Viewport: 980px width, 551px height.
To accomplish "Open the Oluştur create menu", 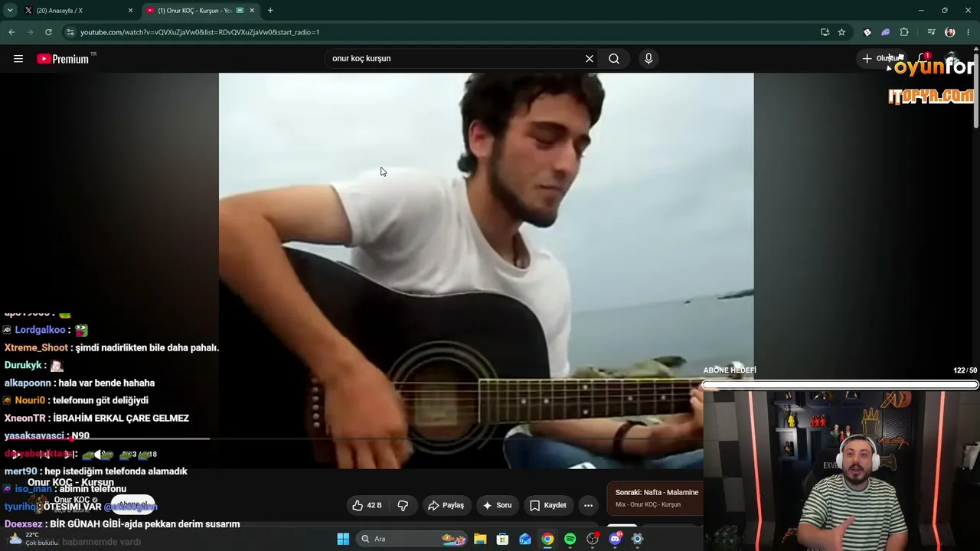I will (880, 59).
